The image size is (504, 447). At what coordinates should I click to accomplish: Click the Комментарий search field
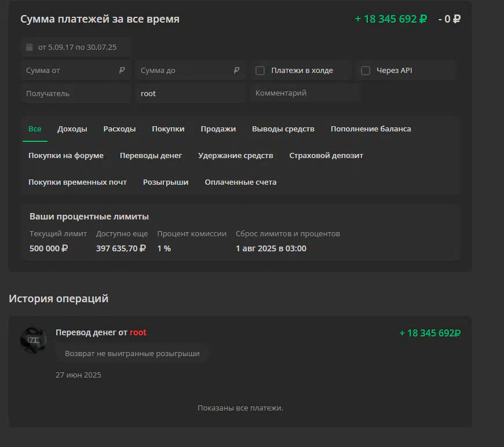(x=305, y=93)
